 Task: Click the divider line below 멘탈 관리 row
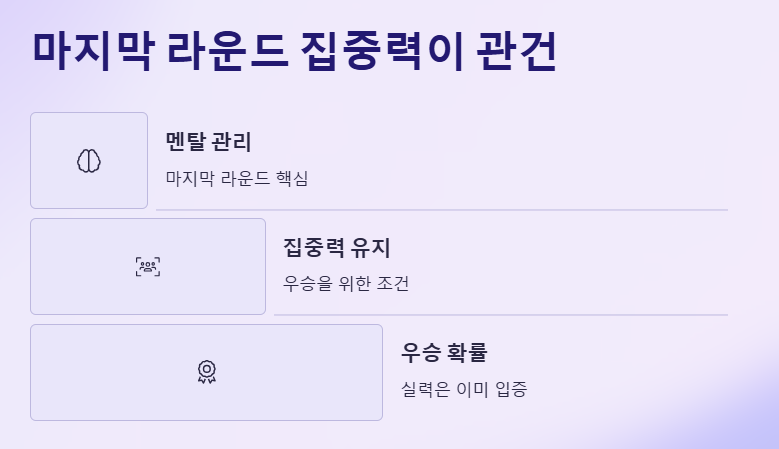[442, 210]
